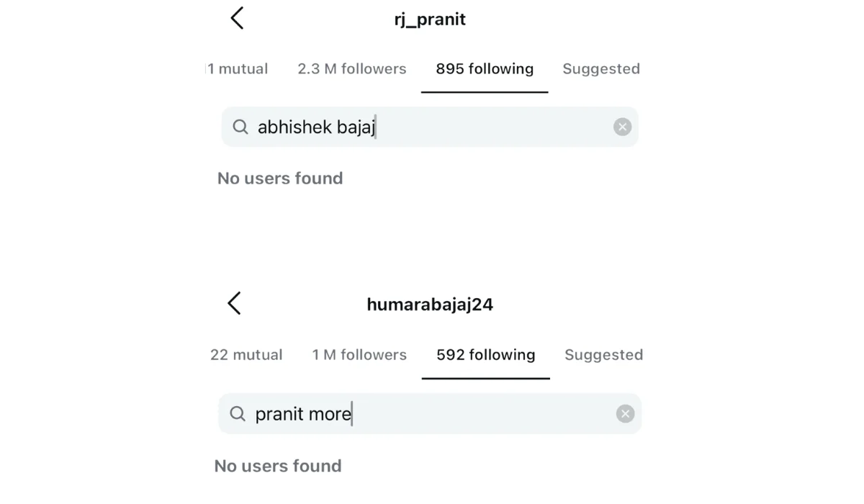Image resolution: width=864 pixels, height=504 pixels.
Task: Click the back arrow on rj_pranit's profile
Action: click(x=237, y=18)
